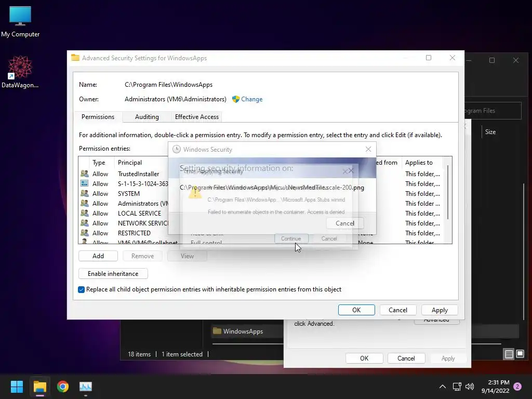Screen dimensions: 532x399
Task: Open the taskbar clock and date
Action: point(495,387)
